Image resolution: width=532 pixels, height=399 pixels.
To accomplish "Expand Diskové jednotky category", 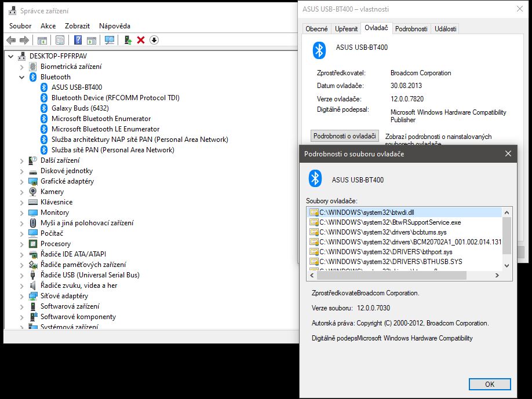I will (x=21, y=171).
